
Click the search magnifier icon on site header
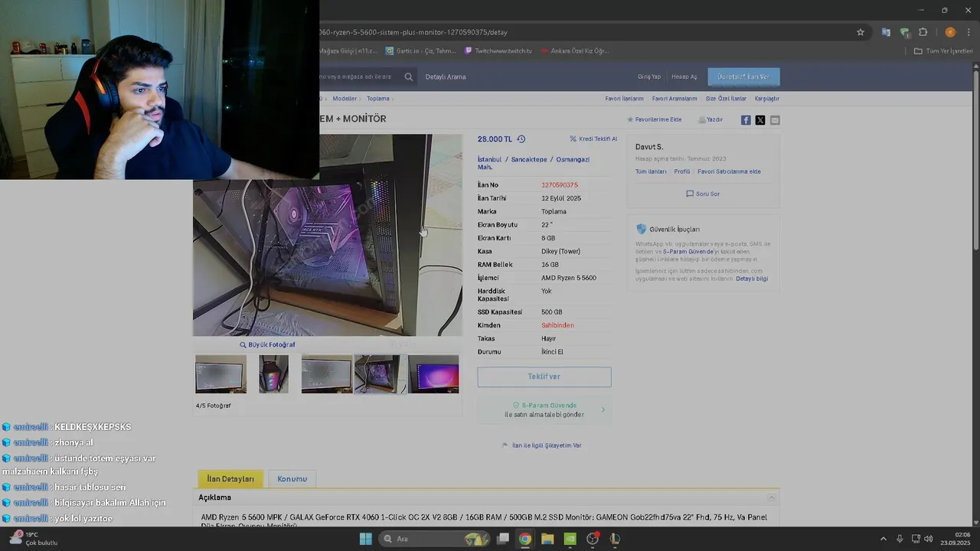tap(409, 77)
